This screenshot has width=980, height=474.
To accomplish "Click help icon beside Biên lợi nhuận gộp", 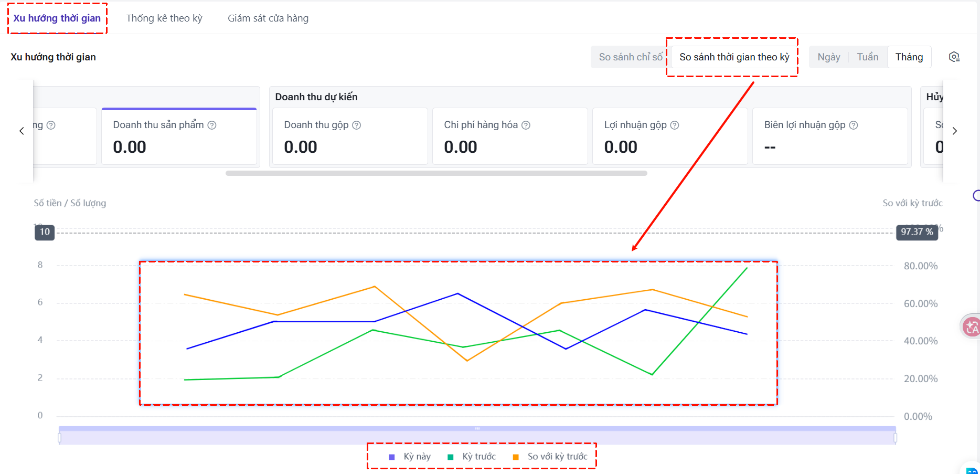I will click(x=854, y=125).
